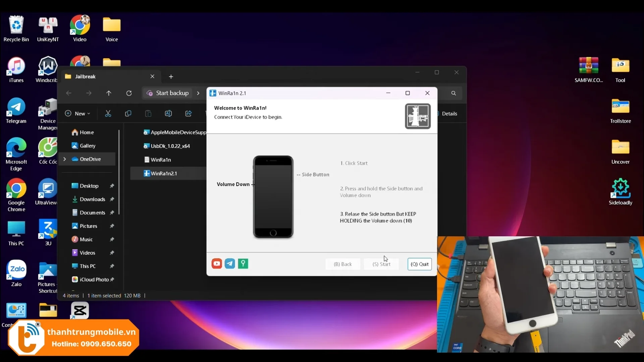Image resolution: width=644 pixels, height=362 pixels.
Task: Open a new tab with plus button
Action: click(171, 77)
